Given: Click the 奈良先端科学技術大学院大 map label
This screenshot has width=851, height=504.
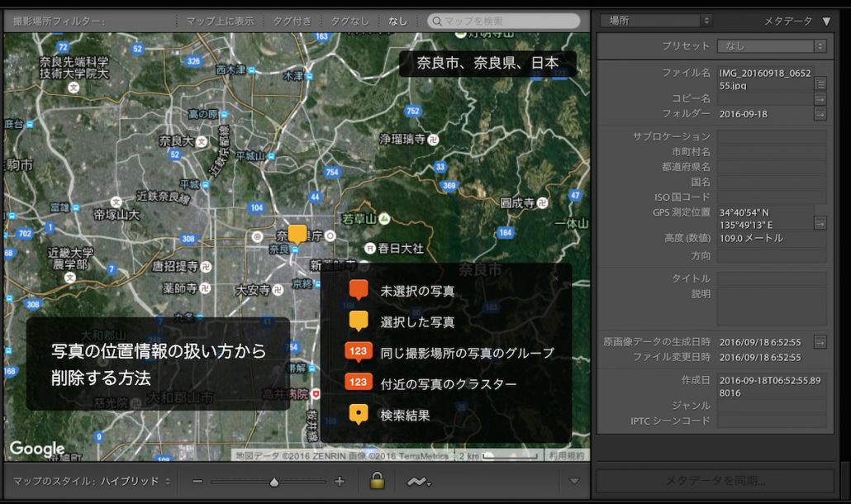Looking at the screenshot, I should [x=74, y=68].
